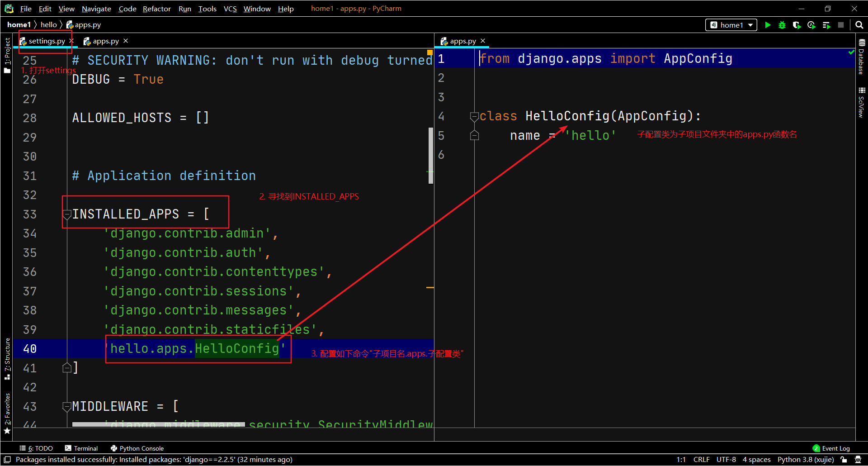Screen dimensions: 868x466
Task: Collapse the MIDDLEWARE list fold
Action: click(67, 406)
